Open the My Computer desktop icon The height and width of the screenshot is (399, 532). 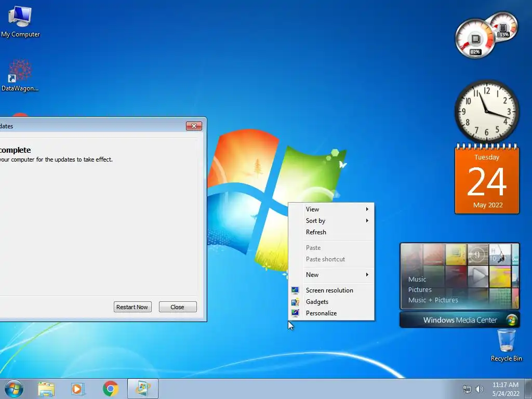(x=20, y=21)
